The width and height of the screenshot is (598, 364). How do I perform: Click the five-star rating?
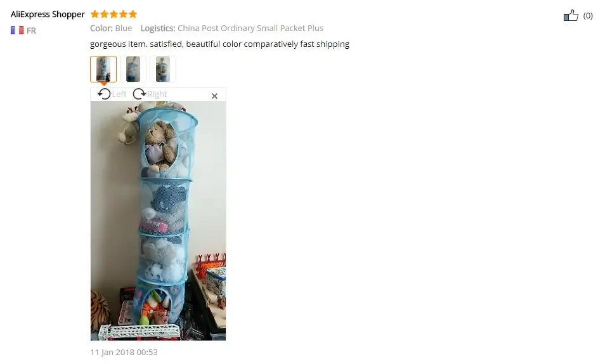click(114, 14)
